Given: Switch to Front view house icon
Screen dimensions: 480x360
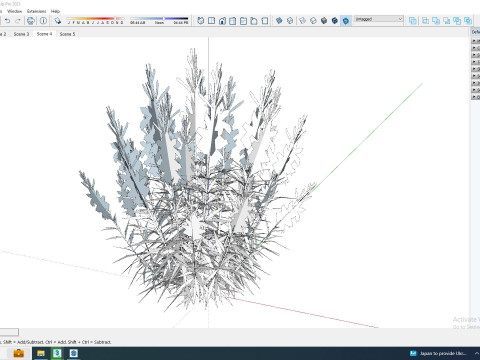Looking at the screenshot, I should 222,21.
